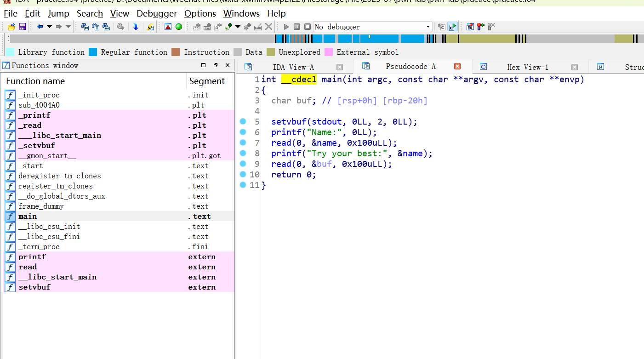Click the green circle toolbar icon
This screenshot has width=644, height=359.
[179, 27]
